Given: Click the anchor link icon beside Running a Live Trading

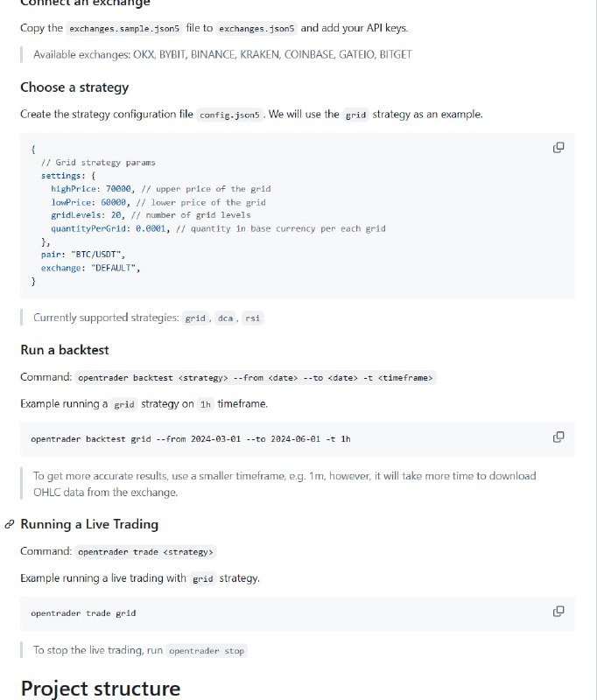Looking at the screenshot, I should (x=9, y=524).
